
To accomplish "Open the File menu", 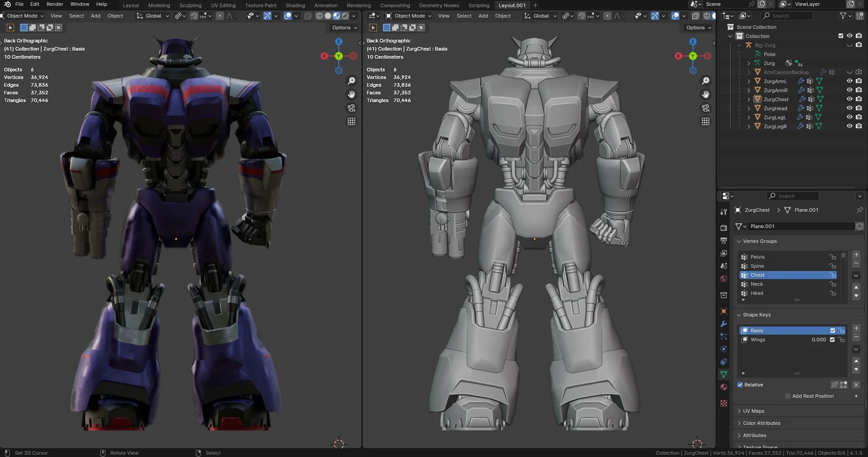I will (20, 4).
